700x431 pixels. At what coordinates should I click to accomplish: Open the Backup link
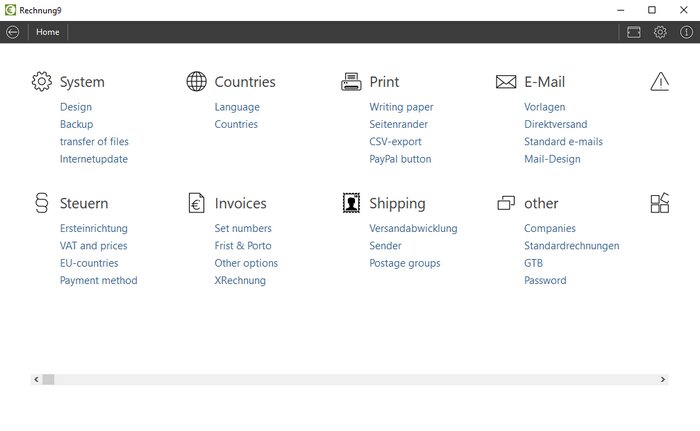tap(76, 124)
